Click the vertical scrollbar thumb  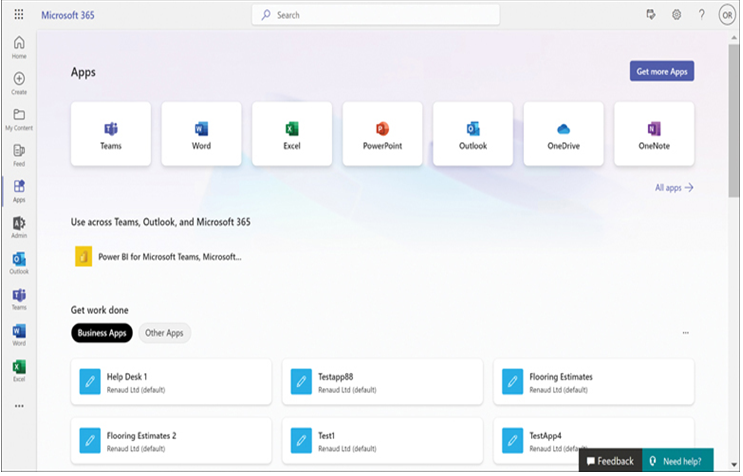(734, 121)
